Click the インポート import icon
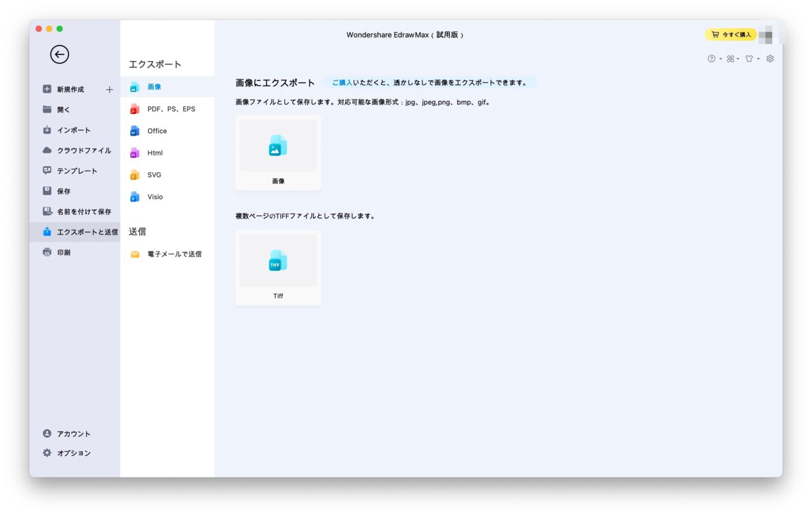 pos(47,130)
